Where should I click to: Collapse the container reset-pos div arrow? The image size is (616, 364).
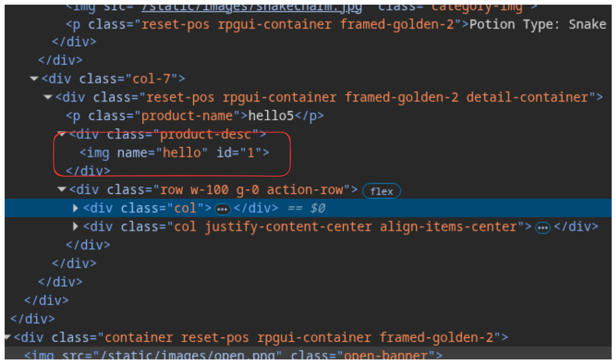(x=7, y=337)
